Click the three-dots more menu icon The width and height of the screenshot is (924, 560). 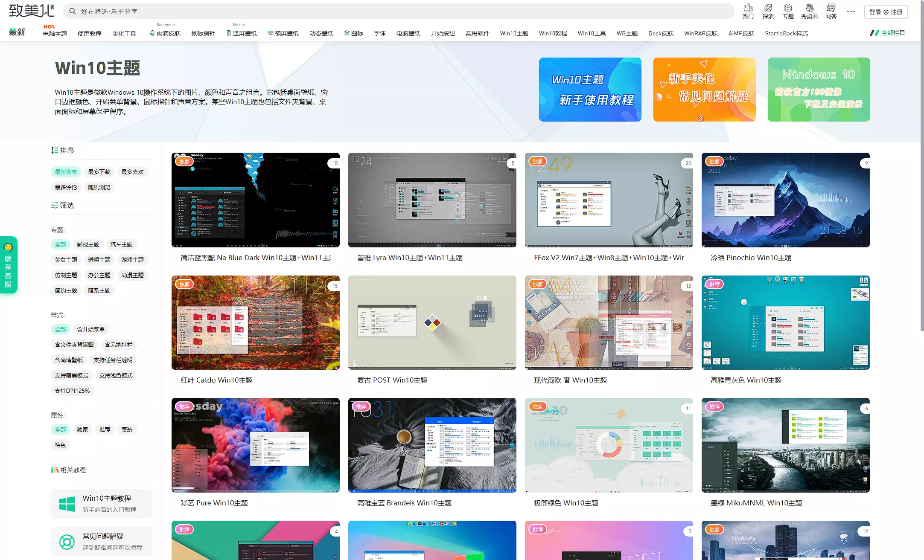[851, 12]
